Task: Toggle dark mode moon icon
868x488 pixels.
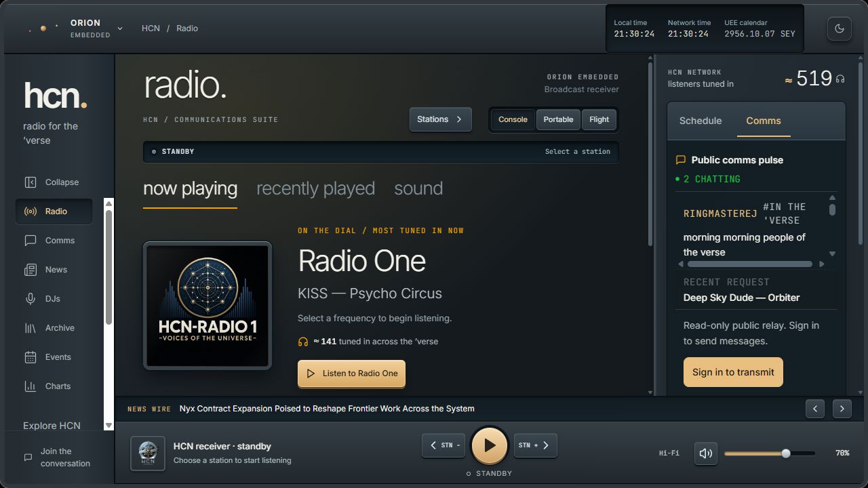Action: point(840,28)
